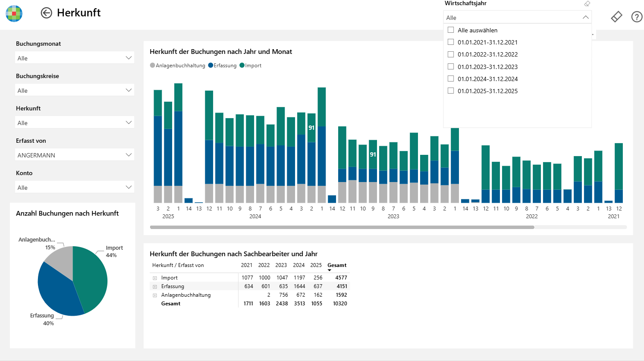
Task: Open the Buchungsmonat dropdown
Action: (x=75, y=58)
